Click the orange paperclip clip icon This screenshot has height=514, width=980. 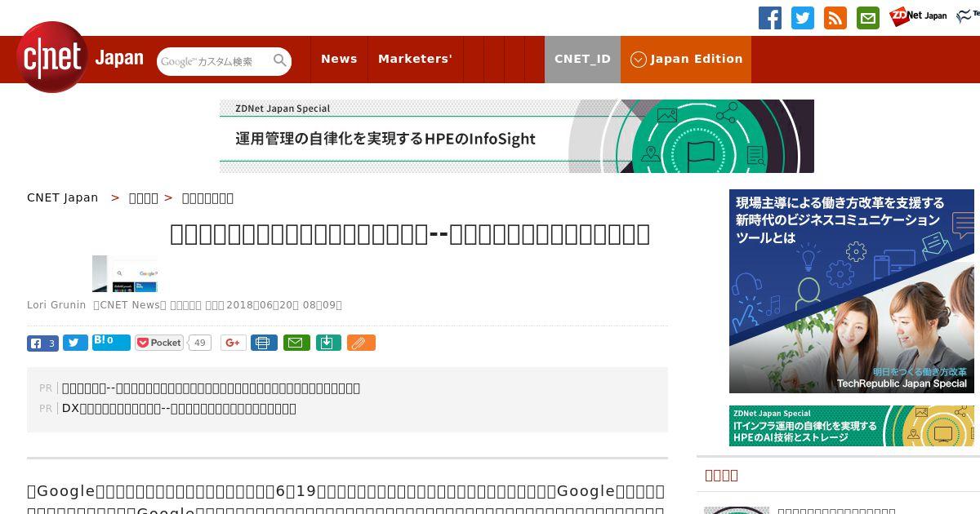(x=361, y=343)
